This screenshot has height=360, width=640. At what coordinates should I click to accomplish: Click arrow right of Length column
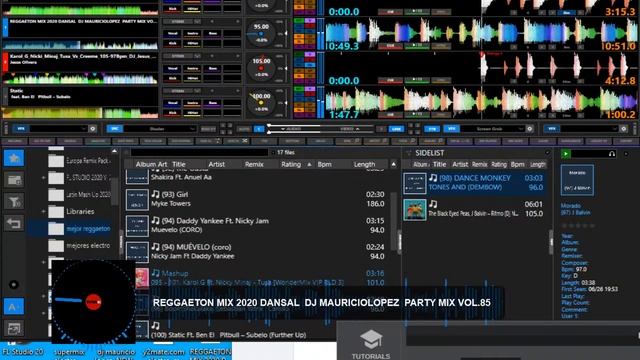[x=393, y=164]
